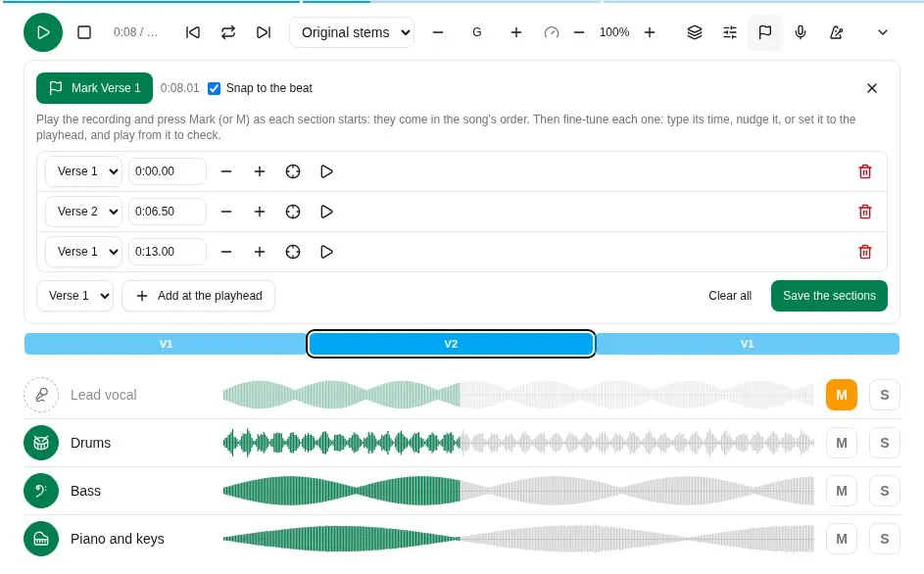This screenshot has width=924, height=574.
Task: Toggle the section flag marker panel
Action: 765,32
